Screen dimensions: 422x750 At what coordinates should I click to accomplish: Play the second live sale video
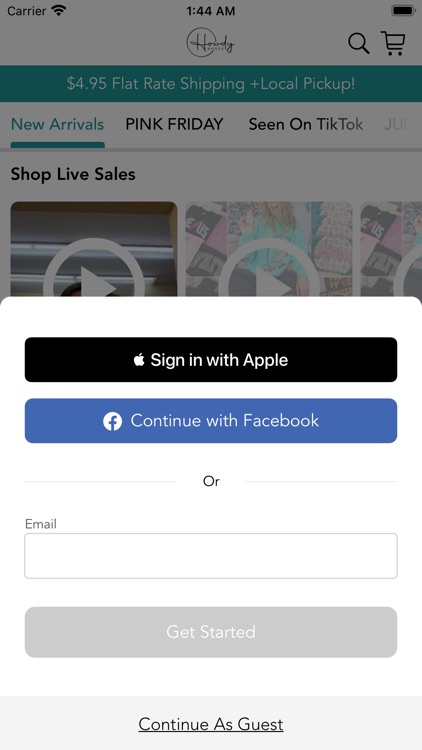point(269,249)
